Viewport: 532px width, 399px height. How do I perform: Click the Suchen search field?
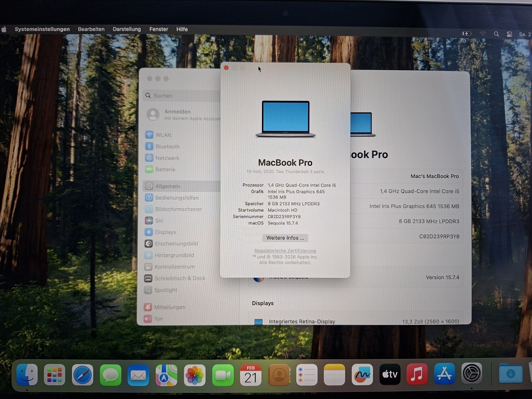pos(184,96)
